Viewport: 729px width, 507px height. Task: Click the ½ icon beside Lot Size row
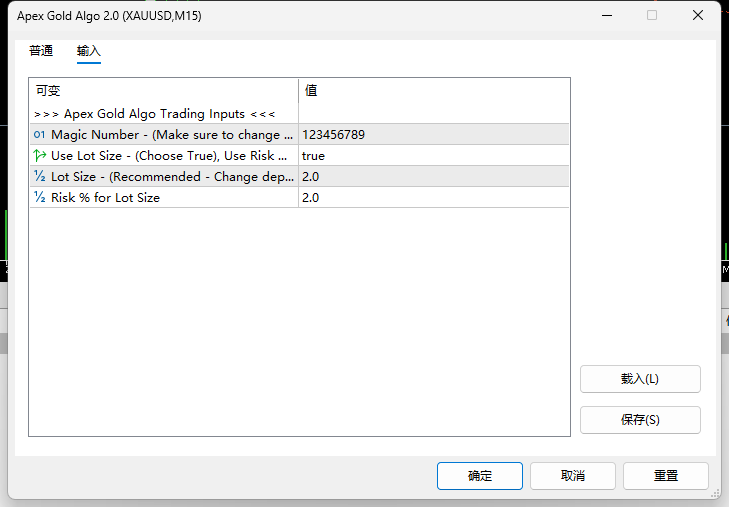click(40, 177)
